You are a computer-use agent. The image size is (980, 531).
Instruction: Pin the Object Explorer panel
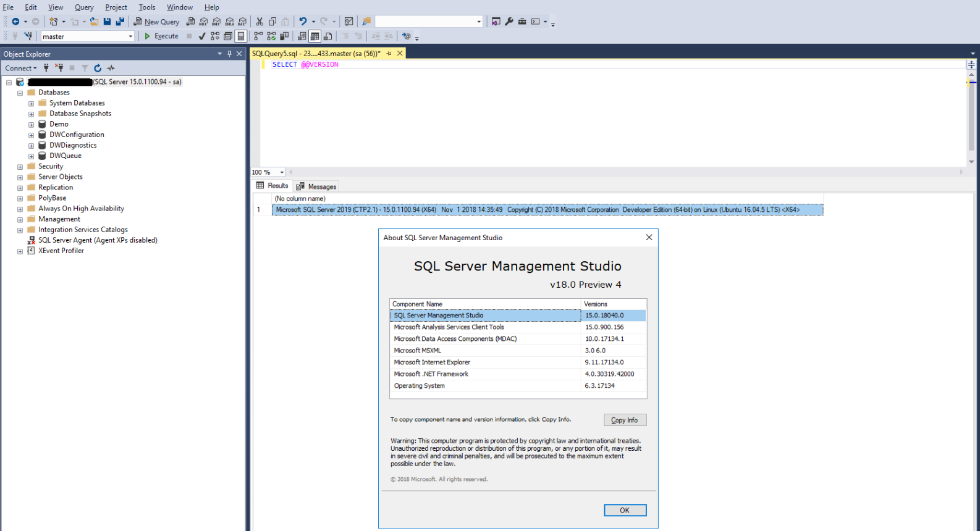pyautogui.click(x=229, y=54)
